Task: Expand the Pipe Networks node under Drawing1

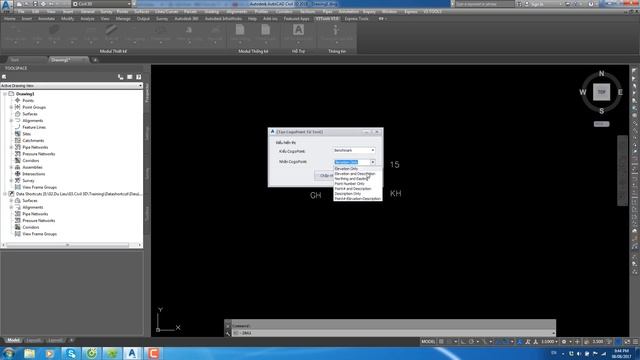Action: (11, 147)
